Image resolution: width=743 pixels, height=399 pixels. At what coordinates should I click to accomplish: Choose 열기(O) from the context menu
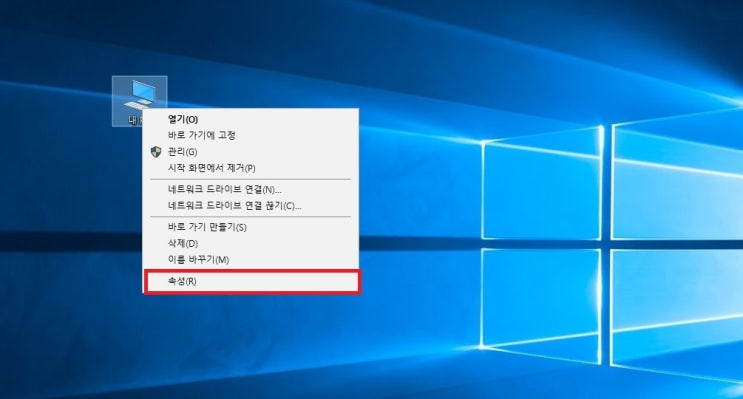pos(250,119)
